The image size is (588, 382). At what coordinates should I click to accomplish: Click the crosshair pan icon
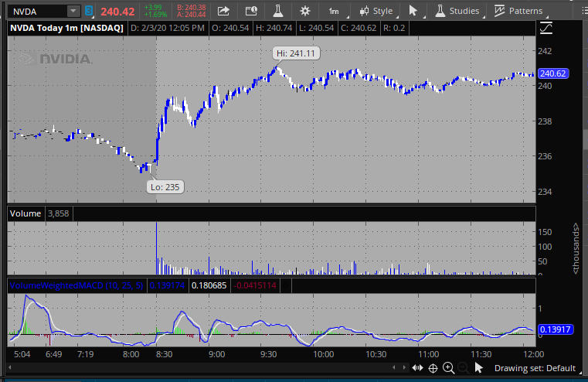tap(433, 368)
